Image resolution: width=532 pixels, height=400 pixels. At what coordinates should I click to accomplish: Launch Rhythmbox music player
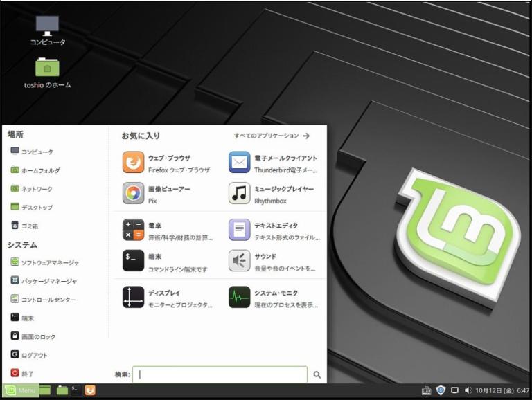[x=239, y=194]
